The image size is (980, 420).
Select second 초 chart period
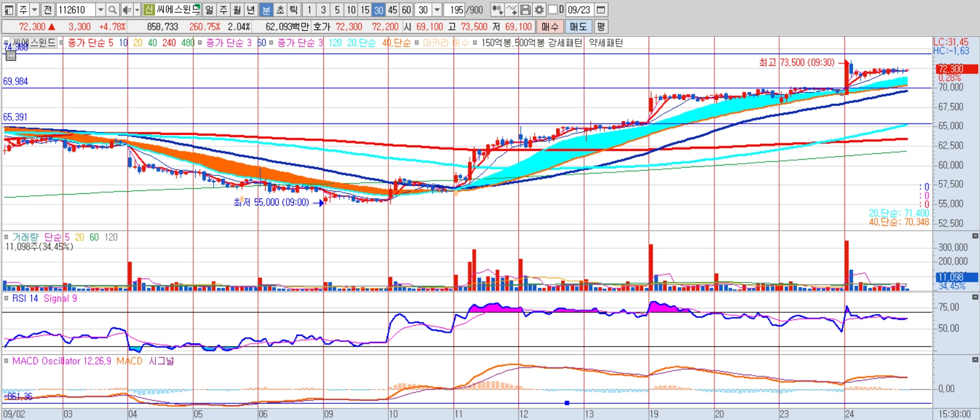coord(280,10)
